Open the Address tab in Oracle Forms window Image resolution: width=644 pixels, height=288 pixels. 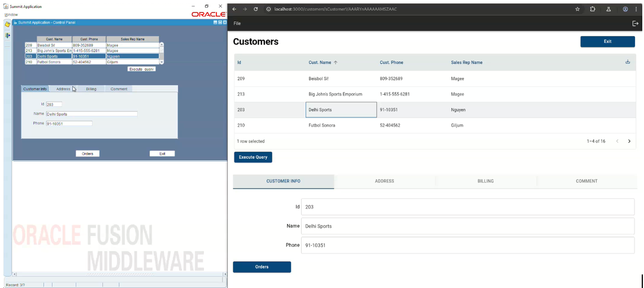[x=63, y=89]
